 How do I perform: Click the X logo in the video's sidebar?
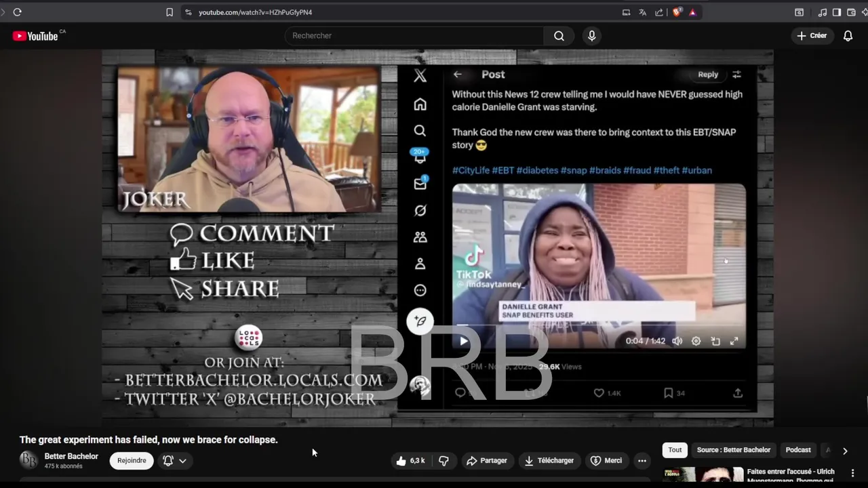pyautogui.click(x=420, y=75)
